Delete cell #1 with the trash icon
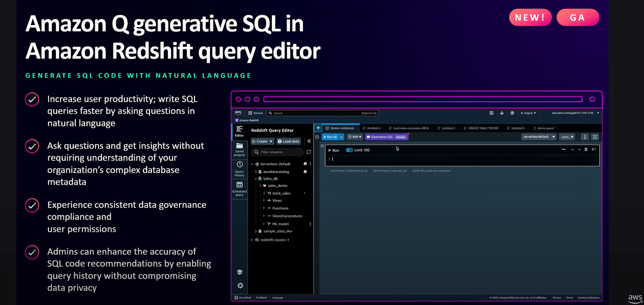 (586, 149)
